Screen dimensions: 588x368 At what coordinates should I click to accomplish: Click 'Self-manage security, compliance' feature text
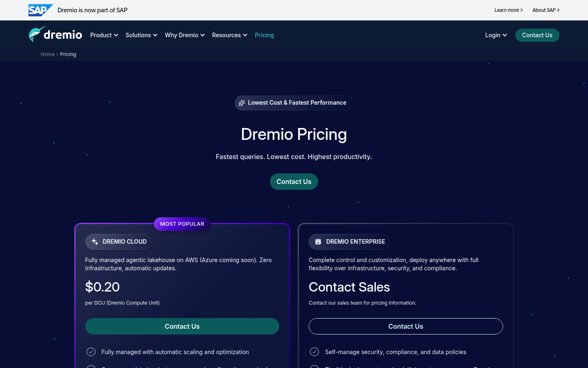395,352
